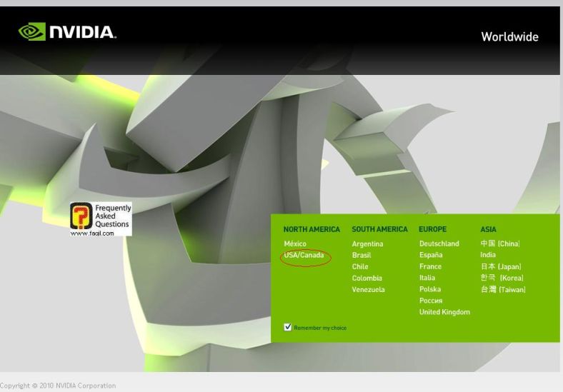Screen dimensions: 563x392
Task: Click the Worldwide header label
Action: (x=509, y=37)
